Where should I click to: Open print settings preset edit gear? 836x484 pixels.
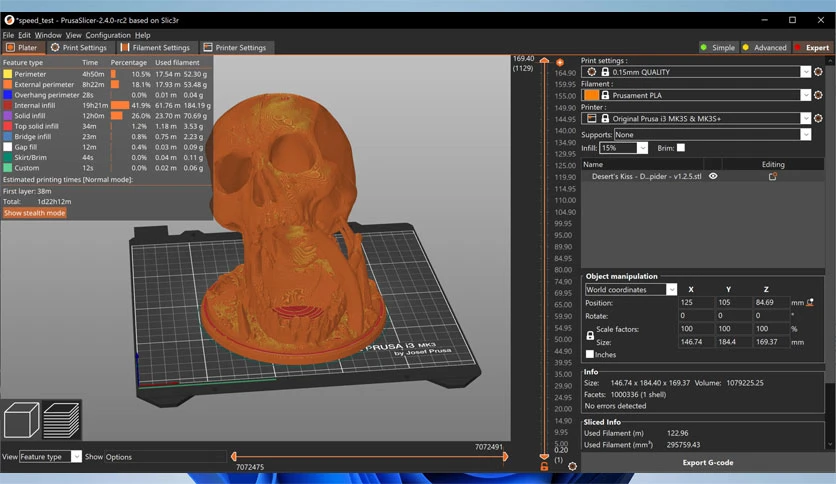(818, 71)
